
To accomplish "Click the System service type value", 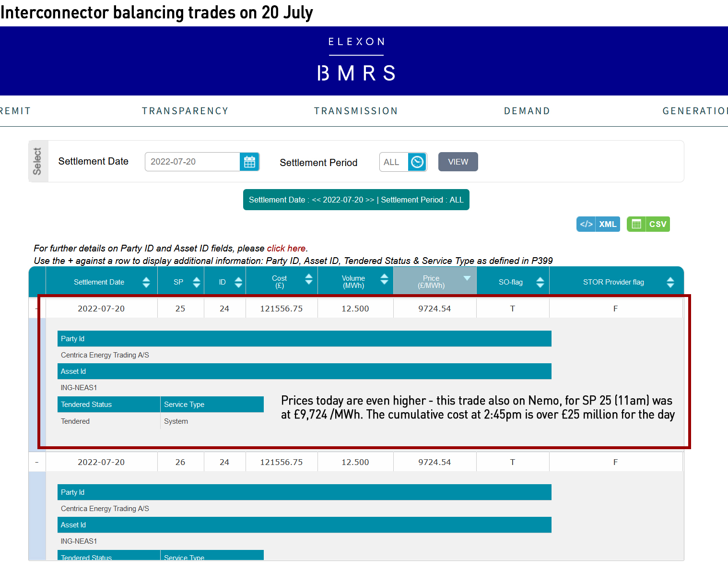I will click(x=176, y=421).
